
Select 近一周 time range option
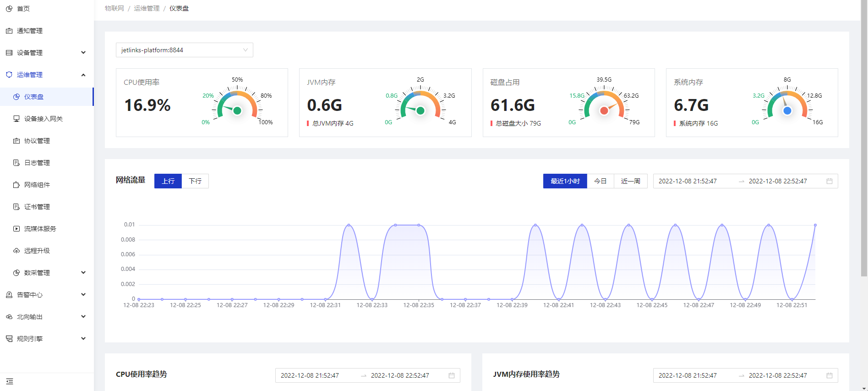[x=630, y=181]
